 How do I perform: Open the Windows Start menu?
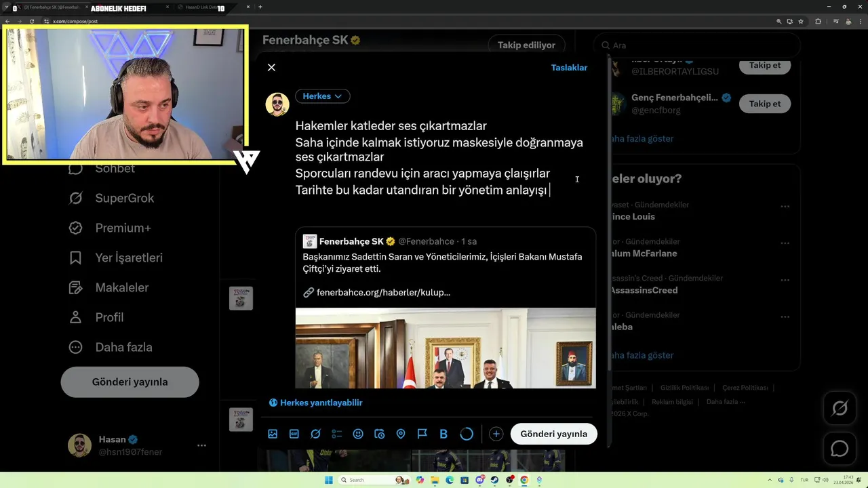[329, 480]
